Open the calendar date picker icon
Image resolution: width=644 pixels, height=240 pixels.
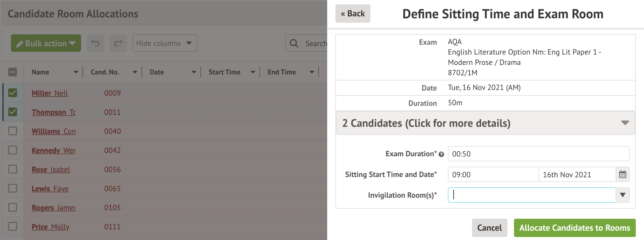[x=622, y=175]
